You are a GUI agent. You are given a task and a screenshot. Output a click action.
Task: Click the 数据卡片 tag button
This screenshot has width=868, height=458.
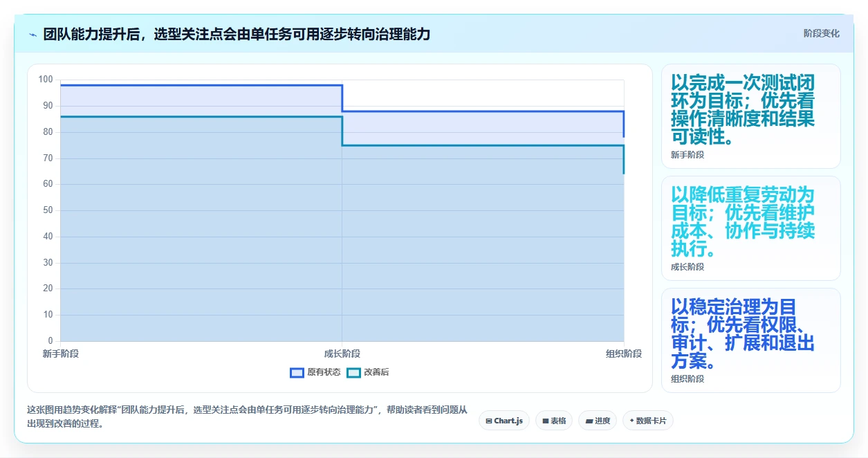coord(648,421)
